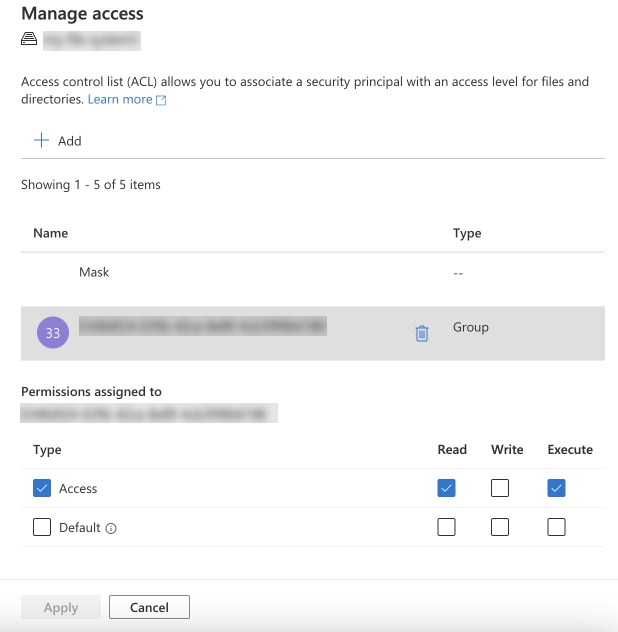Image resolution: width=618 pixels, height=632 pixels.
Task: Check Write permission for Default
Action: point(500,527)
